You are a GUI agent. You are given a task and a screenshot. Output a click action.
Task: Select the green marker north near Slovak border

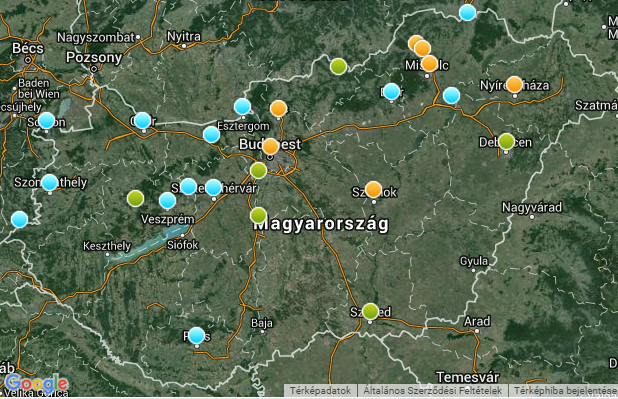coord(338,66)
